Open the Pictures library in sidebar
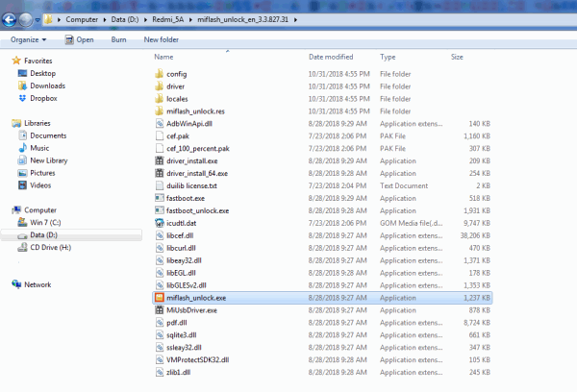The height and width of the screenshot is (392, 577). (42, 173)
